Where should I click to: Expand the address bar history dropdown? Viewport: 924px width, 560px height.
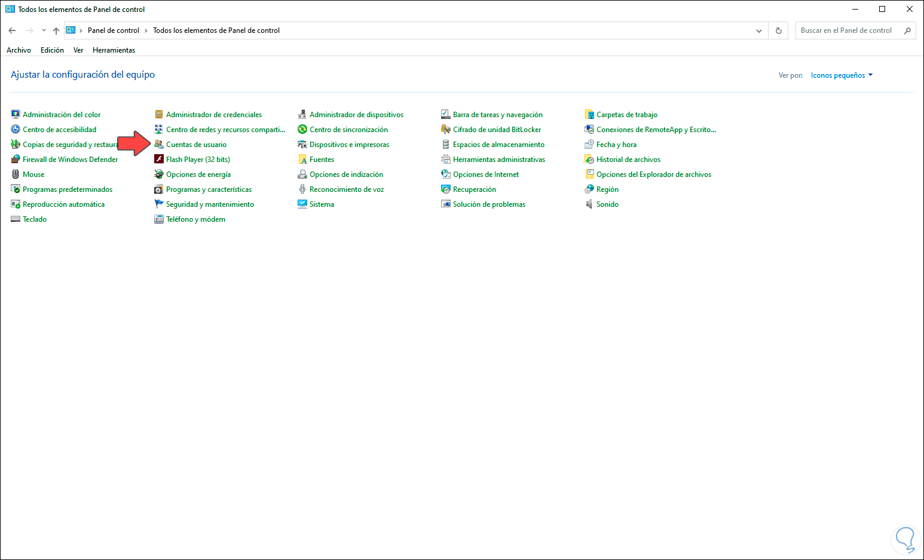coord(758,30)
